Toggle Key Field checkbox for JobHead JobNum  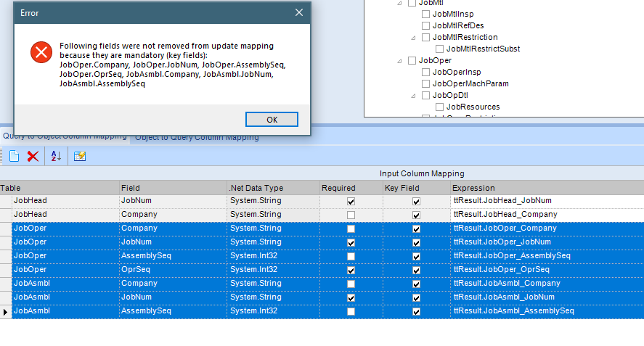pyautogui.click(x=416, y=201)
